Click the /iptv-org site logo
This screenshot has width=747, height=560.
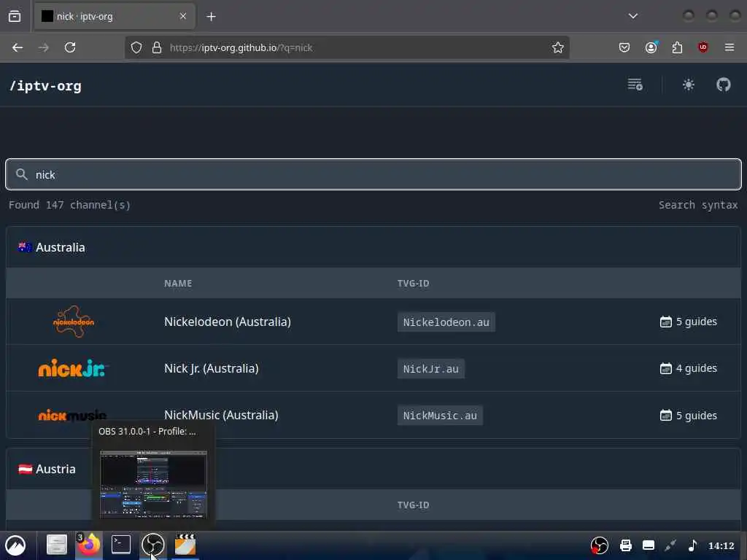pos(46,86)
